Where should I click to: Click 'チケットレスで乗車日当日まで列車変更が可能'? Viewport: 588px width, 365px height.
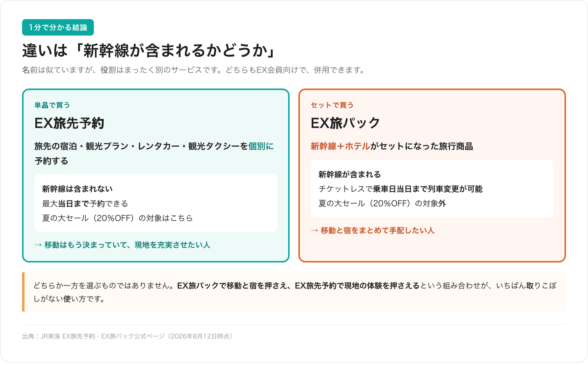pos(400,189)
